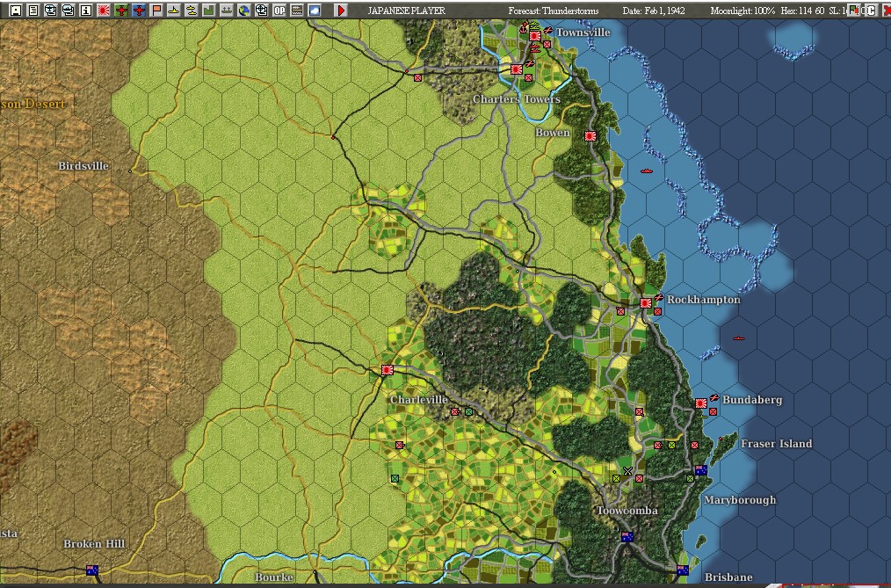The height and width of the screenshot is (588, 891).
Task: Click the Birdsville town label
Action: point(83,166)
